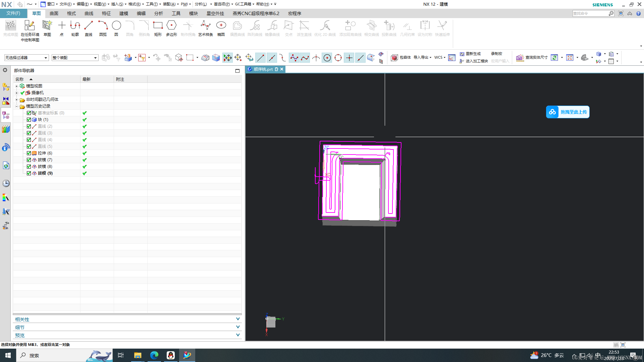Select the Arc (圆弧) tool
This screenshot has width=644, height=362.
pyautogui.click(x=103, y=28)
